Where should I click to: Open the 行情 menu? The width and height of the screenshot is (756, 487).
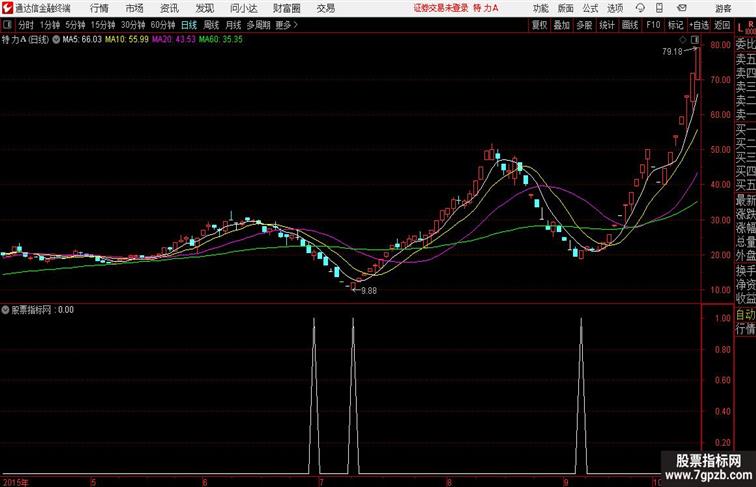click(99, 8)
